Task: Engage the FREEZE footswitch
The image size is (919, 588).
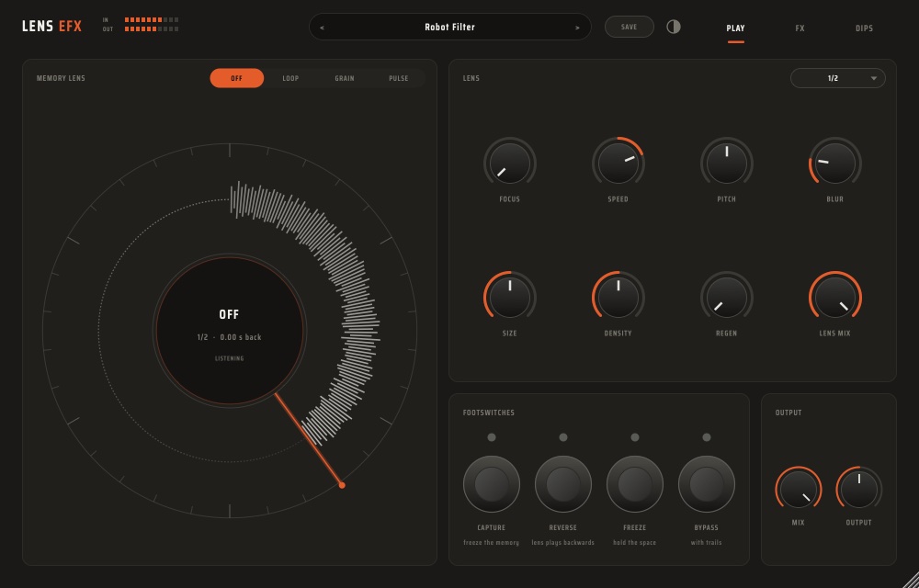Action: [x=635, y=484]
